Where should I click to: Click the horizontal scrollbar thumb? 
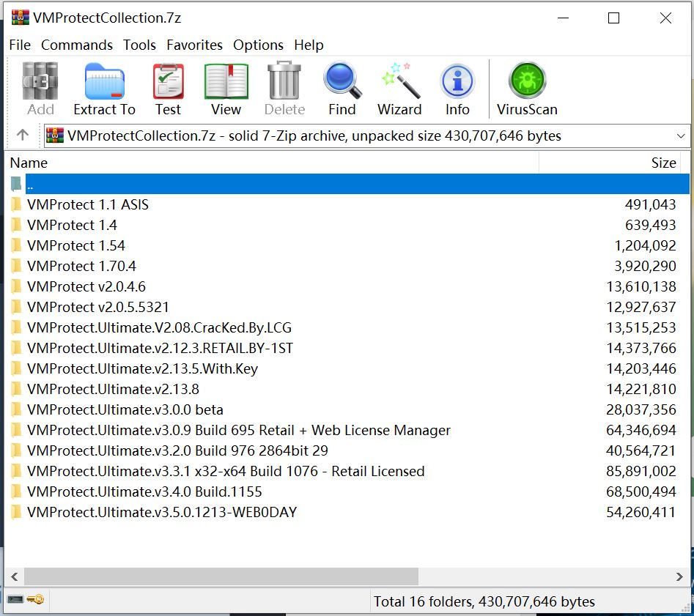(x=221, y=576)
